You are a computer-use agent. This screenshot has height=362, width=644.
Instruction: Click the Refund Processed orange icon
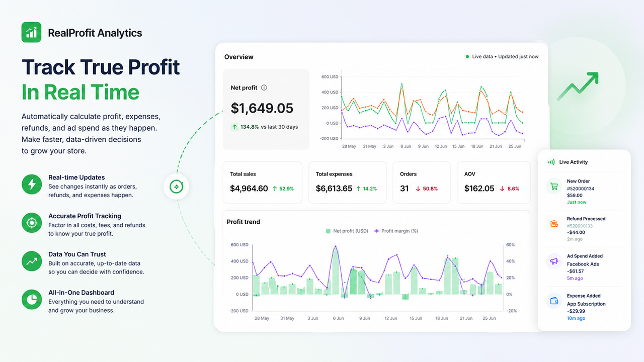click(554, 224)
